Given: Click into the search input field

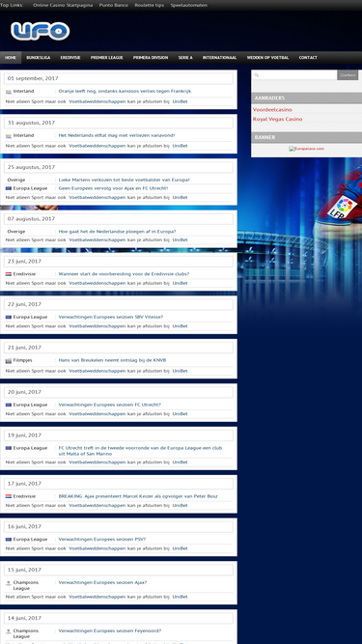Looking at the screenshot, I should (298, 75).
